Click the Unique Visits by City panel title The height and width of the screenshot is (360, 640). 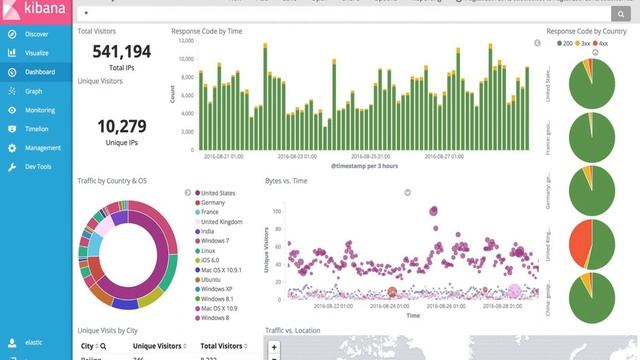107,330
